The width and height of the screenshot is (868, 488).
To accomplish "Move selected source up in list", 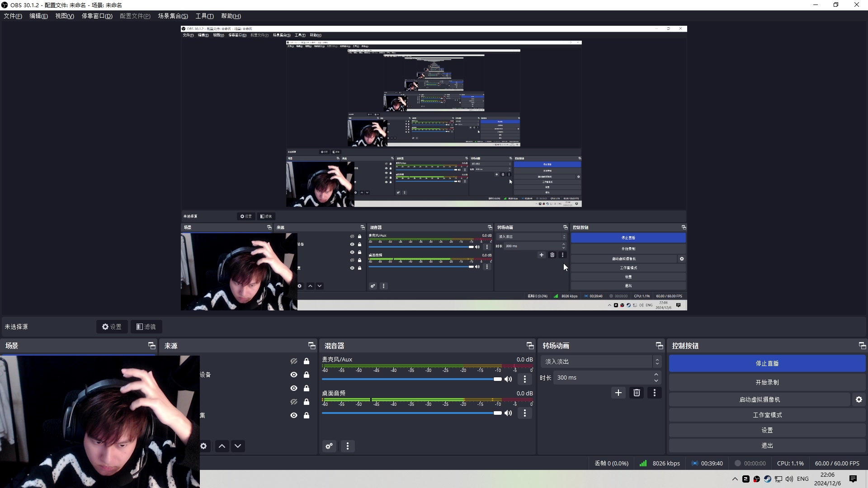I will pyautogui.click(x=222, y=446).
